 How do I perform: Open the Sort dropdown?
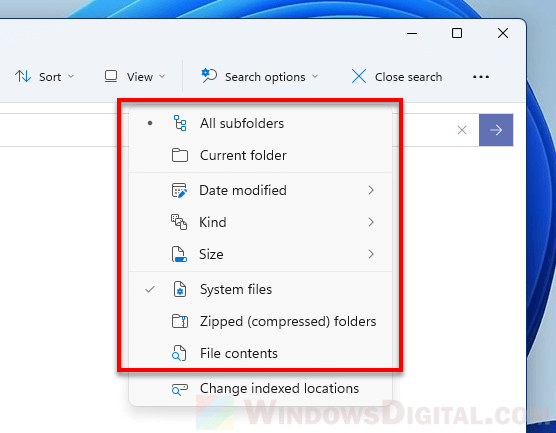coord(45,77)
